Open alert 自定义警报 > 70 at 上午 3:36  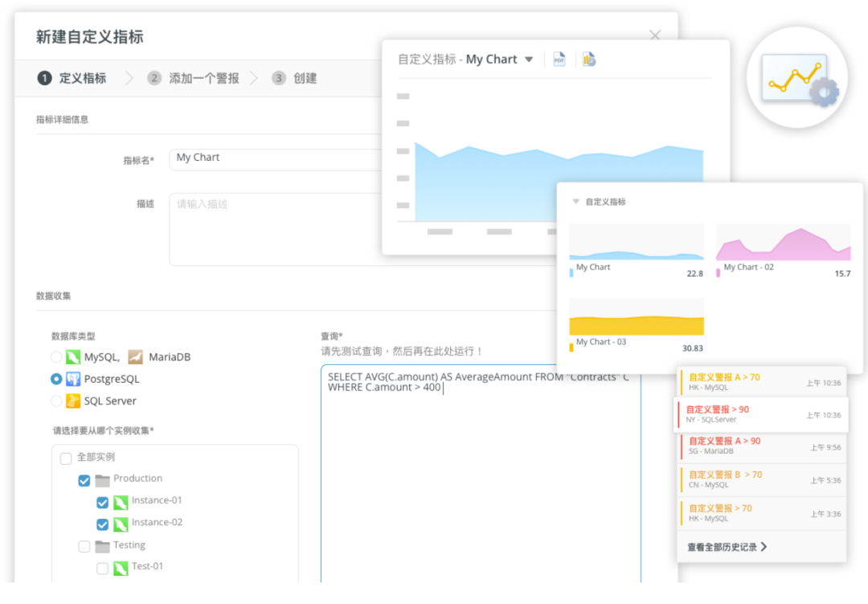tap(762, 513)
